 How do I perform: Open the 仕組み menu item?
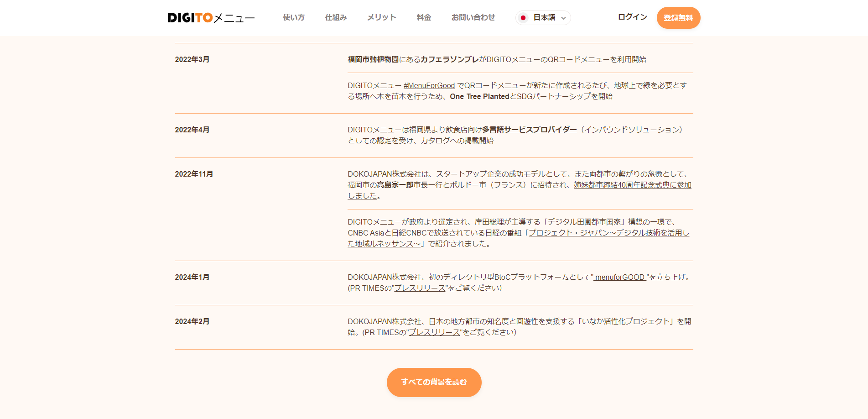point(336,17)
